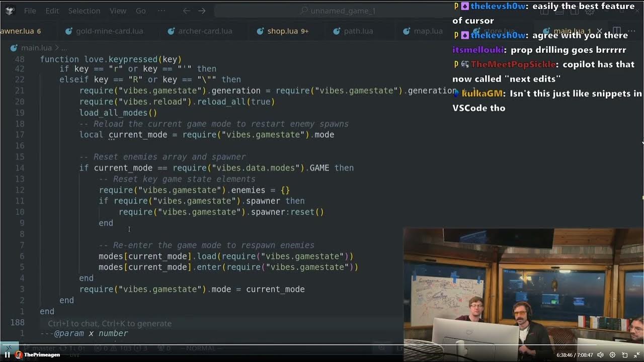Click TheMeetPopSickle's chat username
The image size is (644, 362).
514,64
